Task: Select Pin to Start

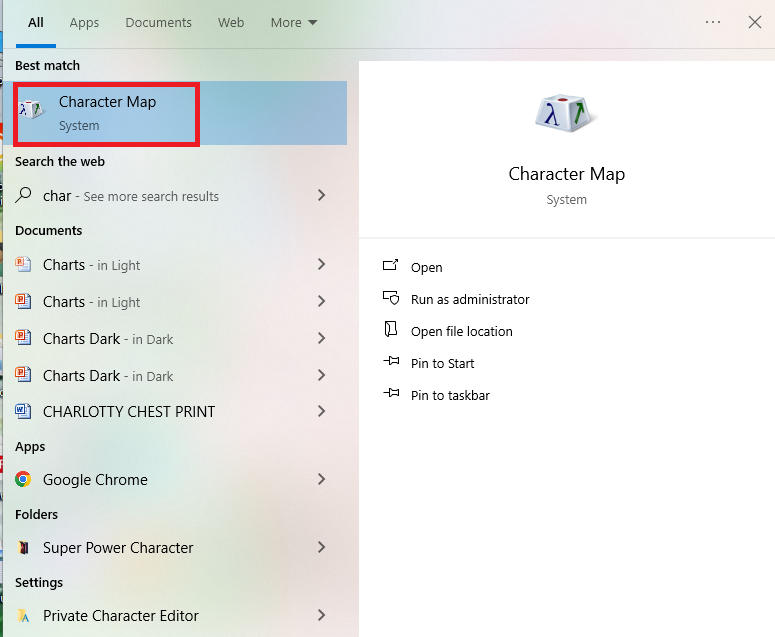Action: [442, 364]
